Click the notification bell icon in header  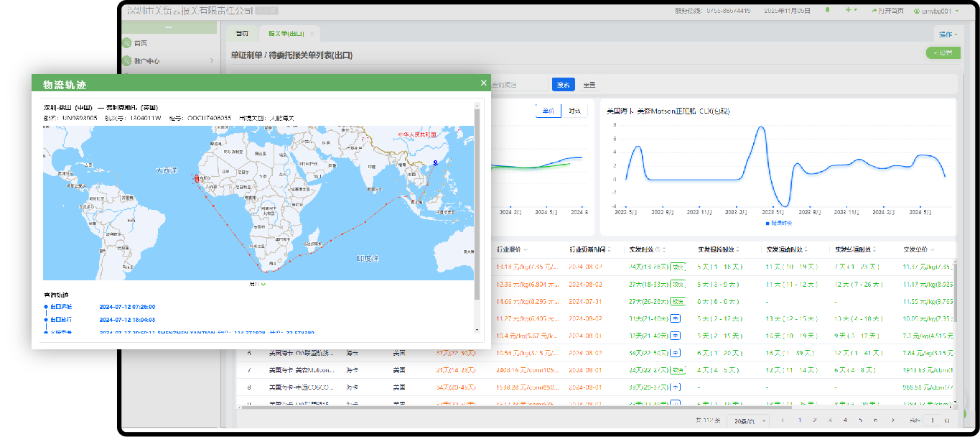click(x=827, y=11)
